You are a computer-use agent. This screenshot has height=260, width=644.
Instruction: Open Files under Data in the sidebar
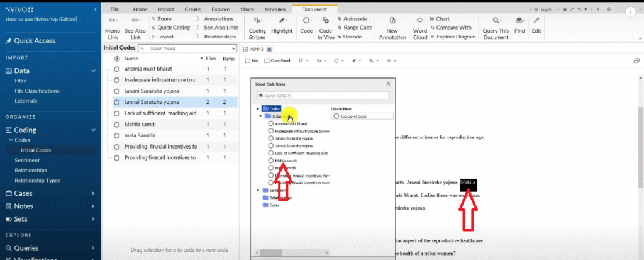(20, 81)
